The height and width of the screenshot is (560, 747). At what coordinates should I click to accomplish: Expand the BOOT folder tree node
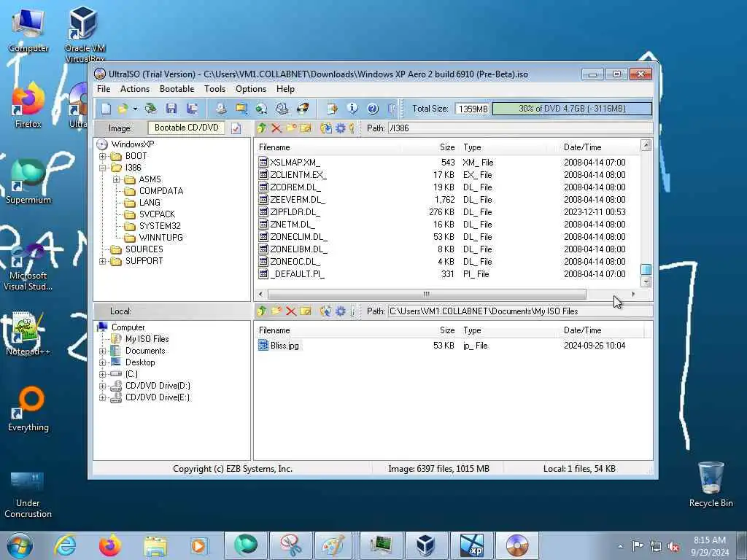(x=102, y=156)
